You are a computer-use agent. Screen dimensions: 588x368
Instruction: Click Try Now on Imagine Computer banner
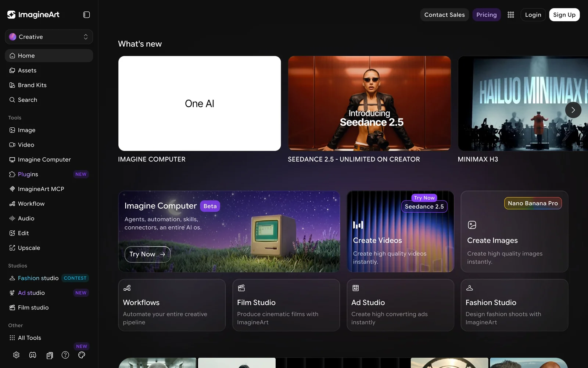(148, 254)
